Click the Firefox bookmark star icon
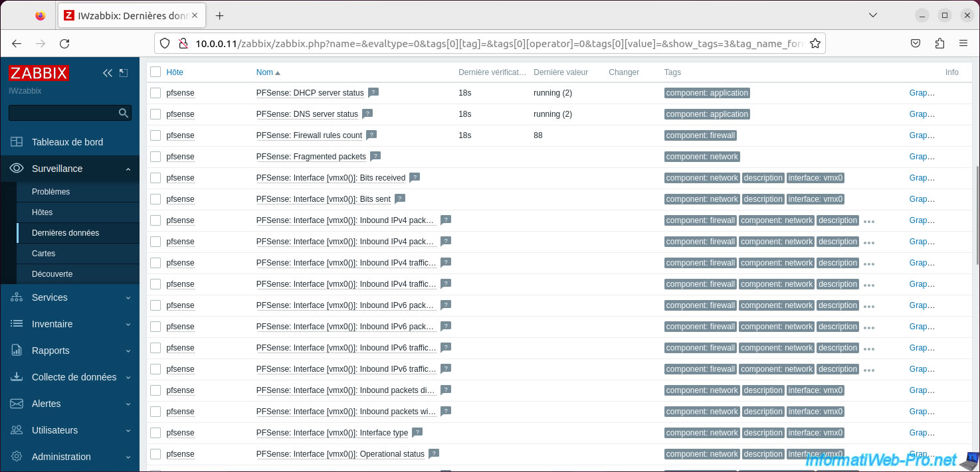Viewport: 980px width, 472px height. click(x=815, y=44)
